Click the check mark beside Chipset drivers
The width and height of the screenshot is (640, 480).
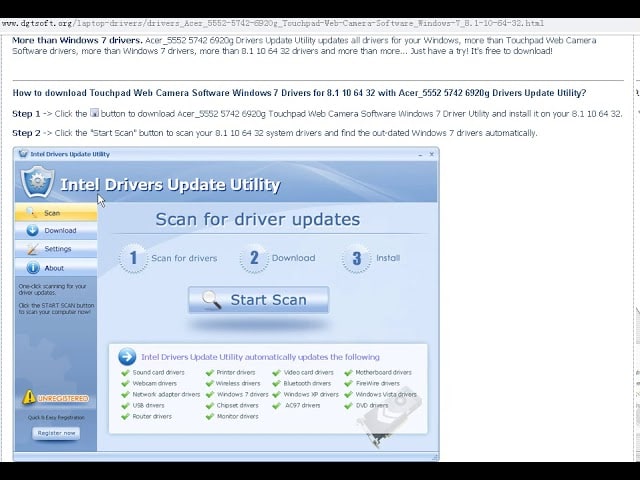coord(210,405)
